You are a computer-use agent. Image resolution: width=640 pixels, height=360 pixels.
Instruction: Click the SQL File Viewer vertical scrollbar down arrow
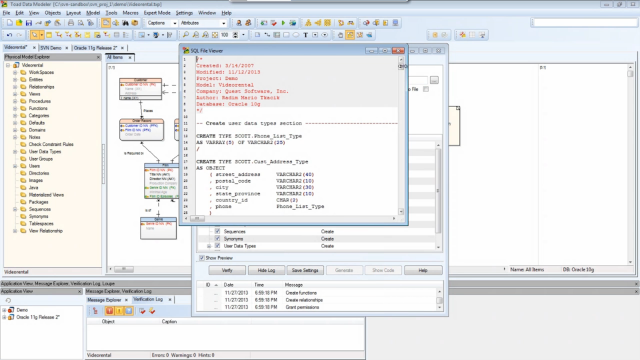[401, 211]
